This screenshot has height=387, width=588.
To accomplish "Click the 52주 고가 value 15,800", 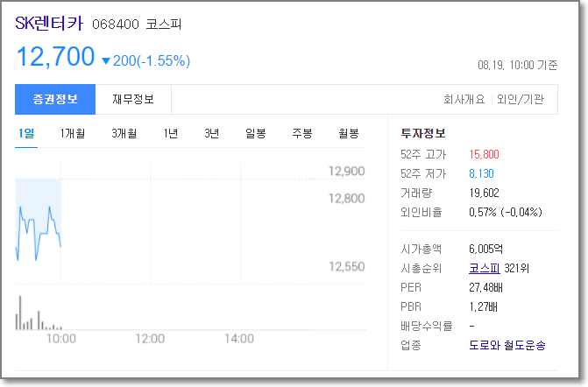I will click(484, 154).
